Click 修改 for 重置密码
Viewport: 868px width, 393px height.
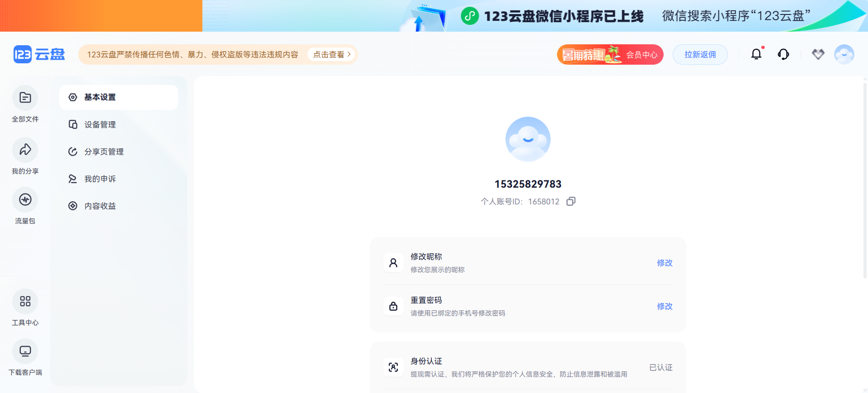pyautogui.click(x=665, y=306)
